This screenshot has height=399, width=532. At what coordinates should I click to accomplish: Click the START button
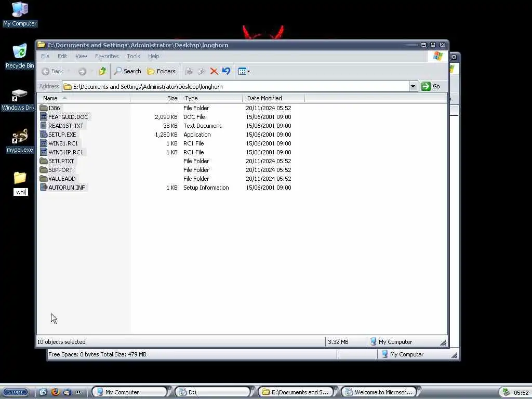[x=15, y=392]
